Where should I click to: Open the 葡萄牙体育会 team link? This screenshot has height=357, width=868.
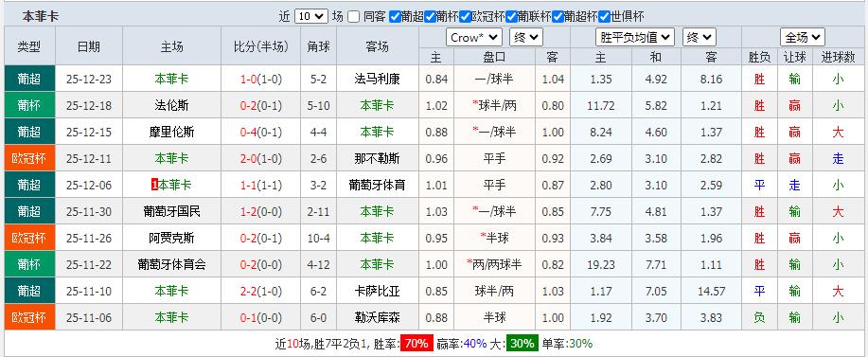171,264
